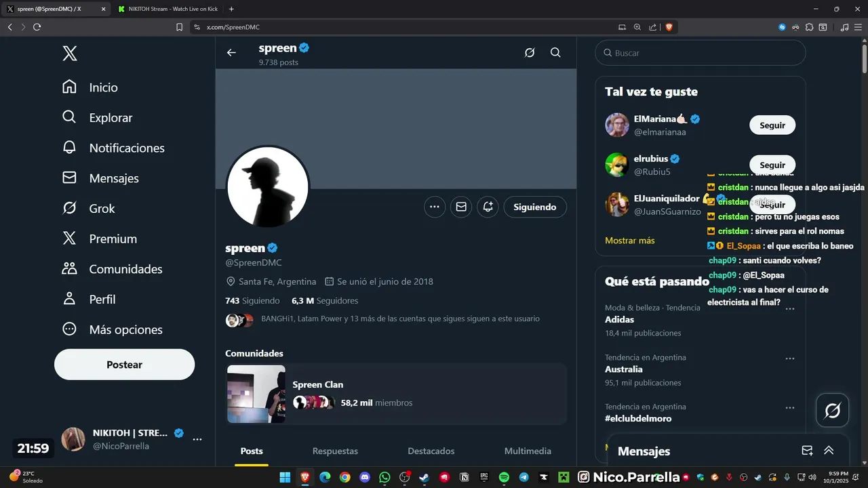Open the profile three-dots more menu
868x488 pixels.
(435, 207)
